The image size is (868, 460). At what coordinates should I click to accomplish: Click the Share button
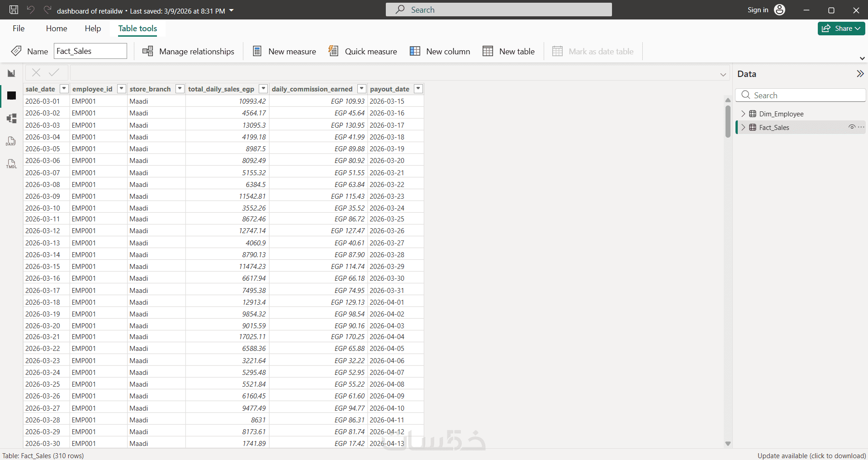click(841, 29)
